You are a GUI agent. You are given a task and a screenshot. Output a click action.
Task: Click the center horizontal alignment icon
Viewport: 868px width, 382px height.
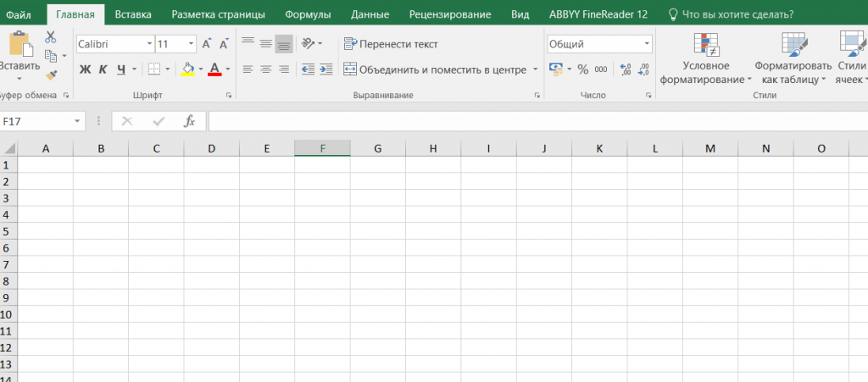point(265,69)
